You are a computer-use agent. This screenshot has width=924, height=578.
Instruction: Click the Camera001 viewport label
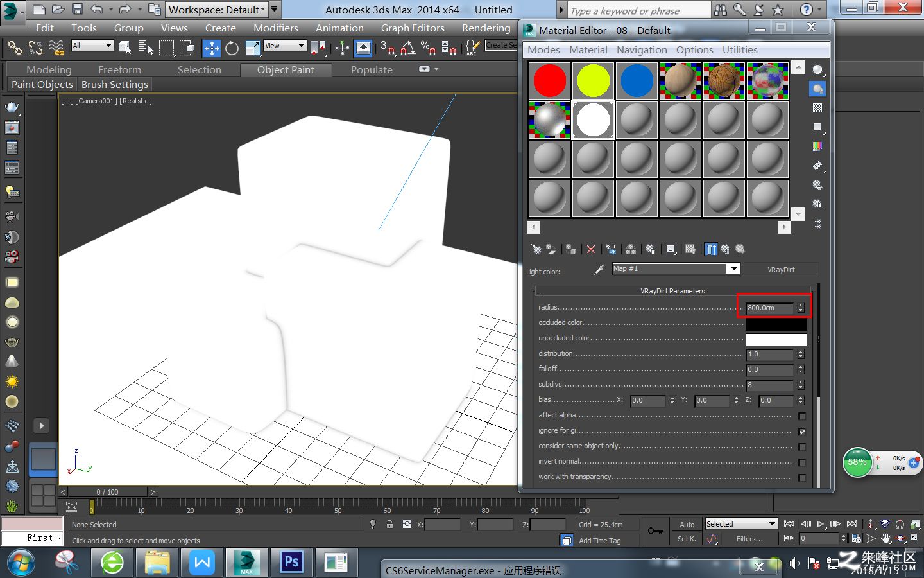point(96,101)
